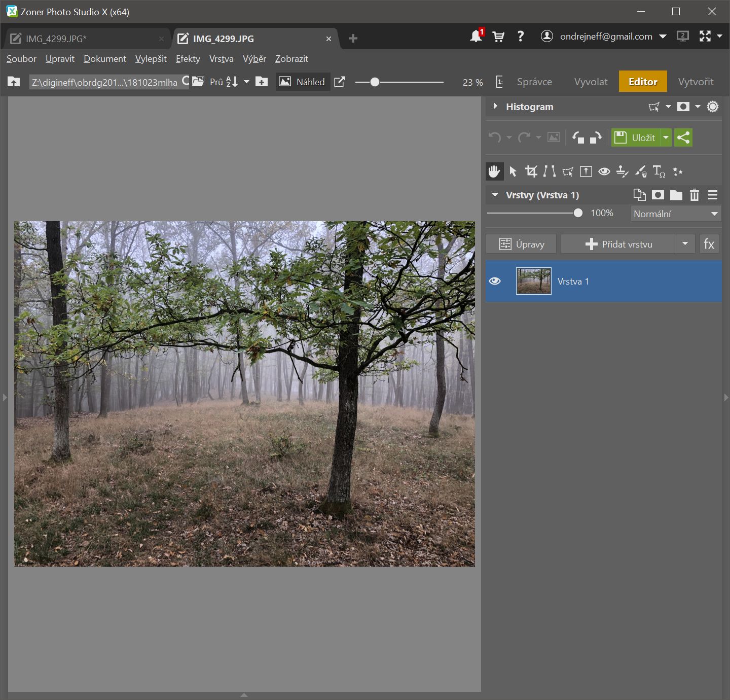Open image in external window
730x700 pixels.
340,82
